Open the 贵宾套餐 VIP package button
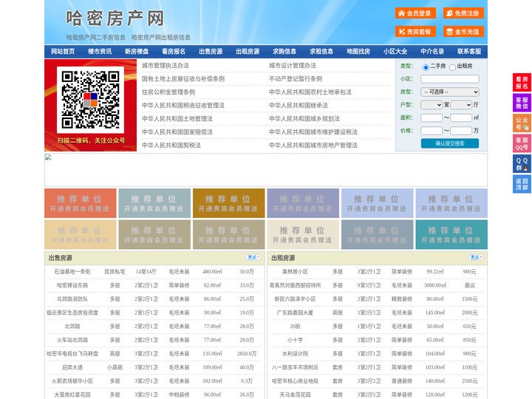 click(x=415, y=32)
